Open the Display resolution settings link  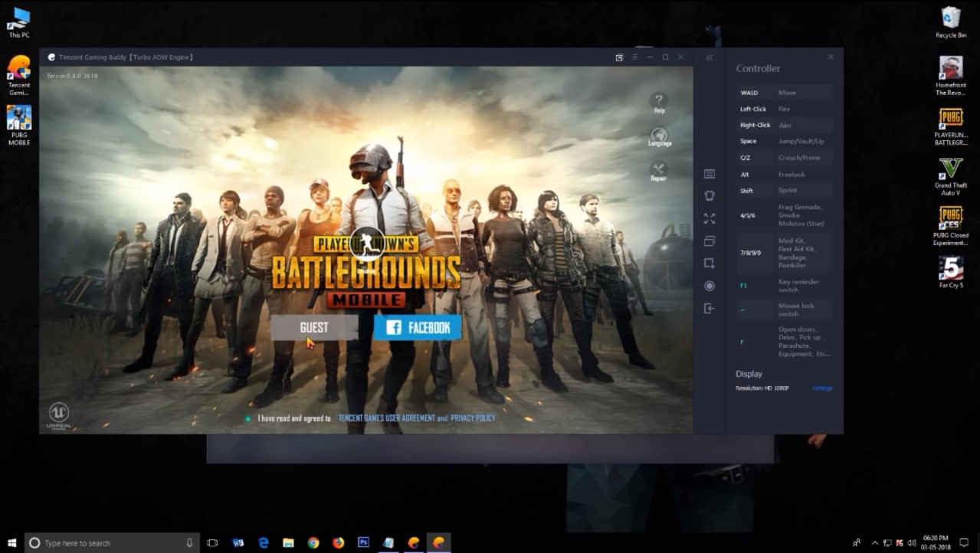coord(822,388)
